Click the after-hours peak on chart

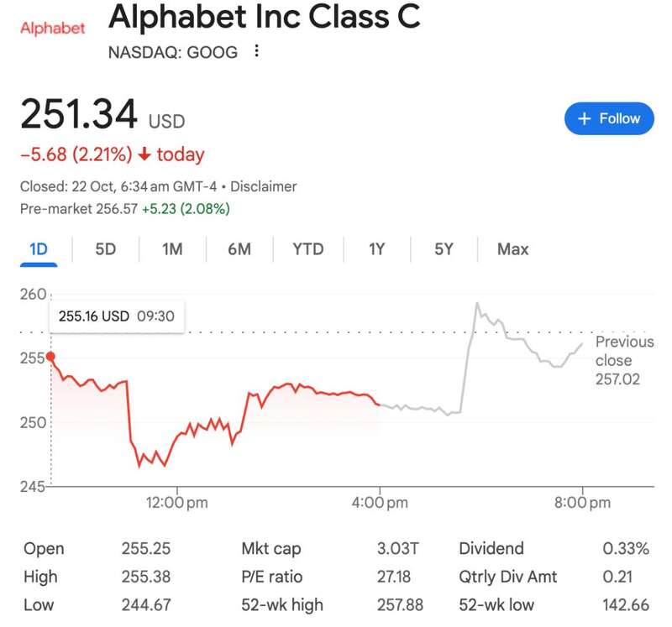pyautogui.click(x=477, y=303)
